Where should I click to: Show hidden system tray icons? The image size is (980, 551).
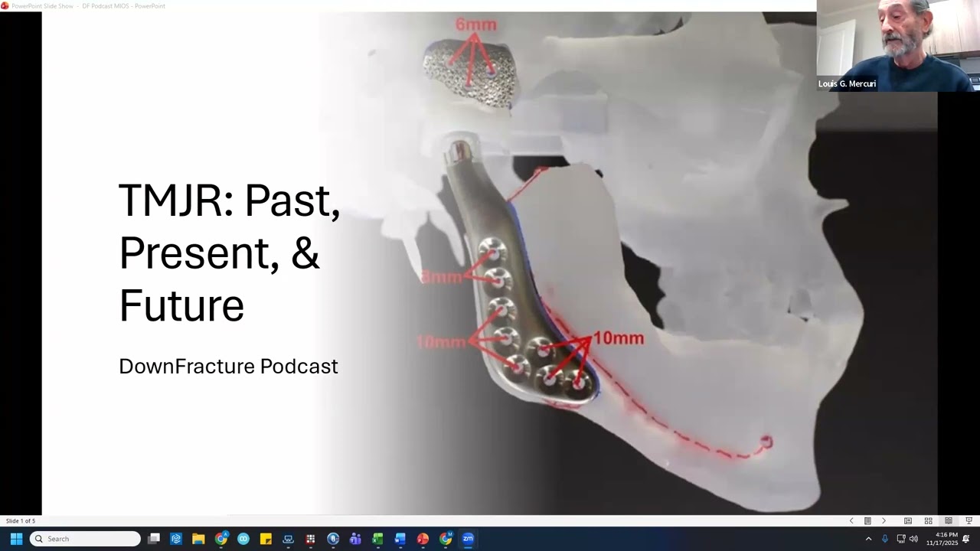pos(868,539)
